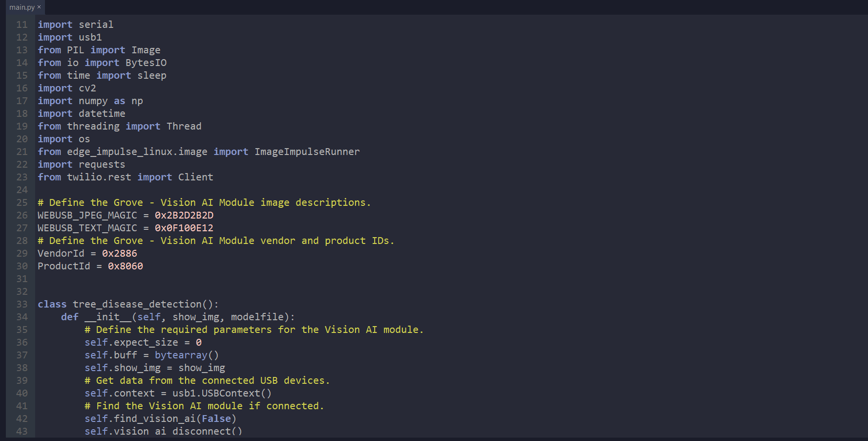Place cursor on usb1.USBContext() call

[x=221, y=393]
